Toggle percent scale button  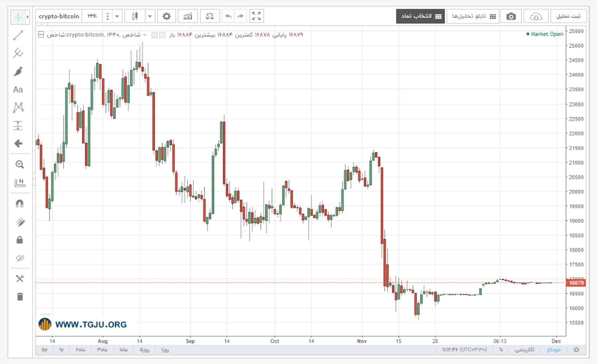pos(501,350)
